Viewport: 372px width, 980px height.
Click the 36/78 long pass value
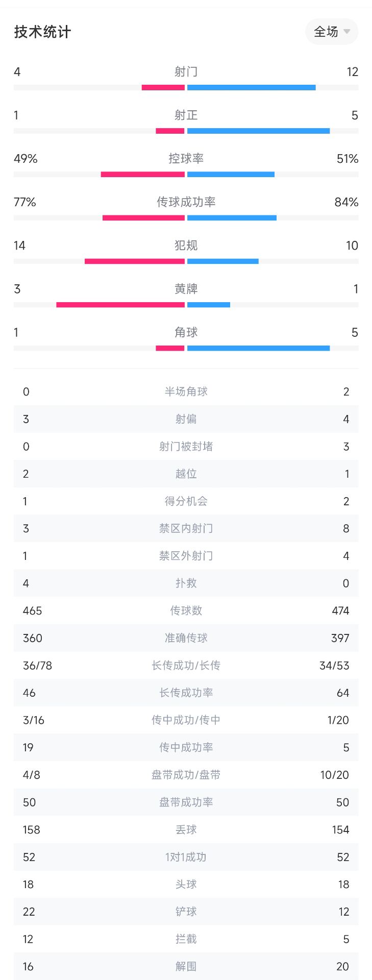pos(37,666)
